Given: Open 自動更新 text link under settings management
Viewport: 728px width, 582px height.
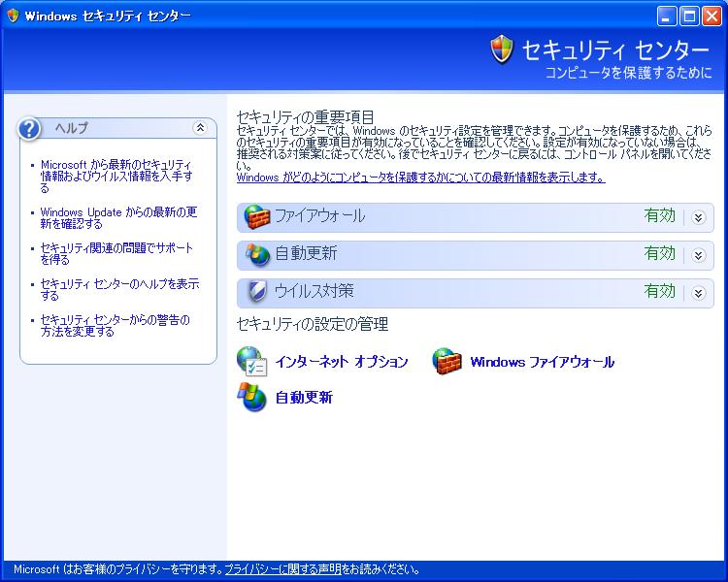Looking at the screenshot, I should [304, 398].
